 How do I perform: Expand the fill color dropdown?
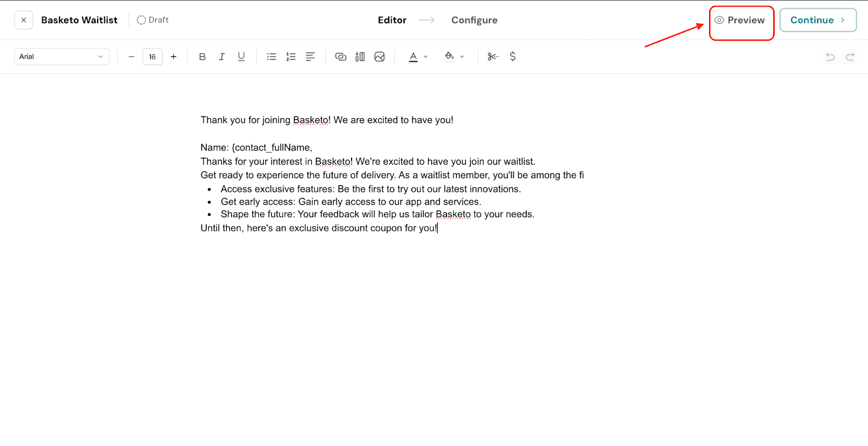click(x=462, y=56)
